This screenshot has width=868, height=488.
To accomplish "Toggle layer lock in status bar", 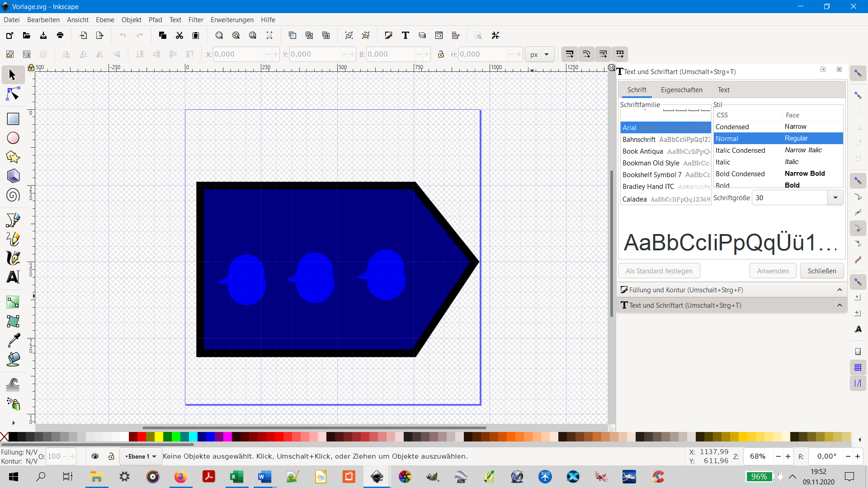I will tap(111, 456).
